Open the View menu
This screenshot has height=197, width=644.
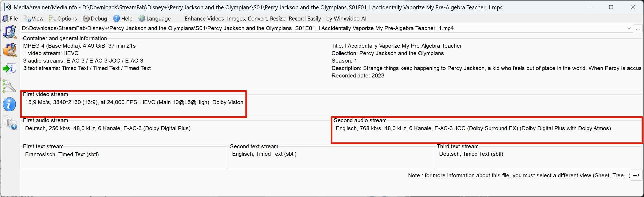click(34, 19)
